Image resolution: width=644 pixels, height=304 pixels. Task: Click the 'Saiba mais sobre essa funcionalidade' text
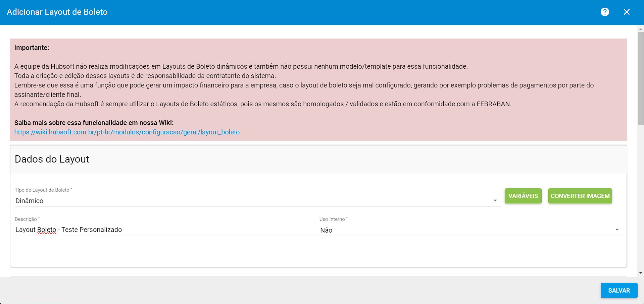94,123
